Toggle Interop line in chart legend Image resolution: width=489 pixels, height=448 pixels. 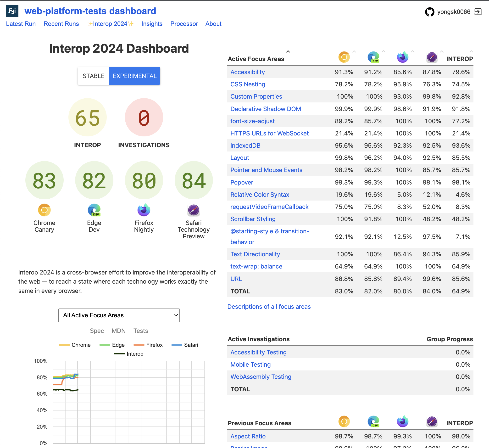pos(129,354)
